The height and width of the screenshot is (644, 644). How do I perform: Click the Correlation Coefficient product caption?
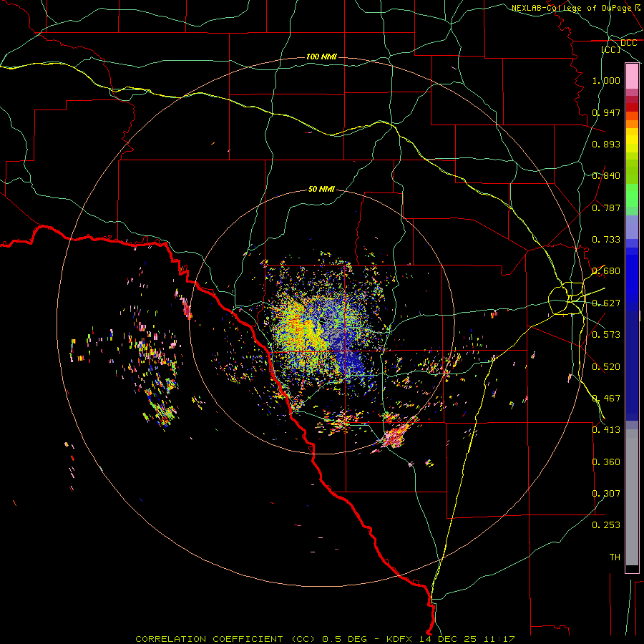[225, 639]
